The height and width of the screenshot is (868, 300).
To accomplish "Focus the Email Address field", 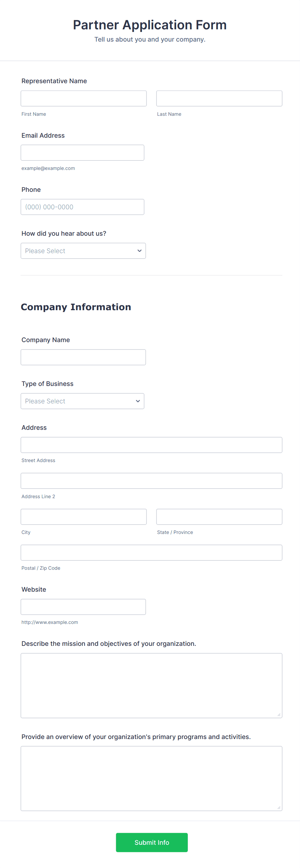I will pos(82,152).
